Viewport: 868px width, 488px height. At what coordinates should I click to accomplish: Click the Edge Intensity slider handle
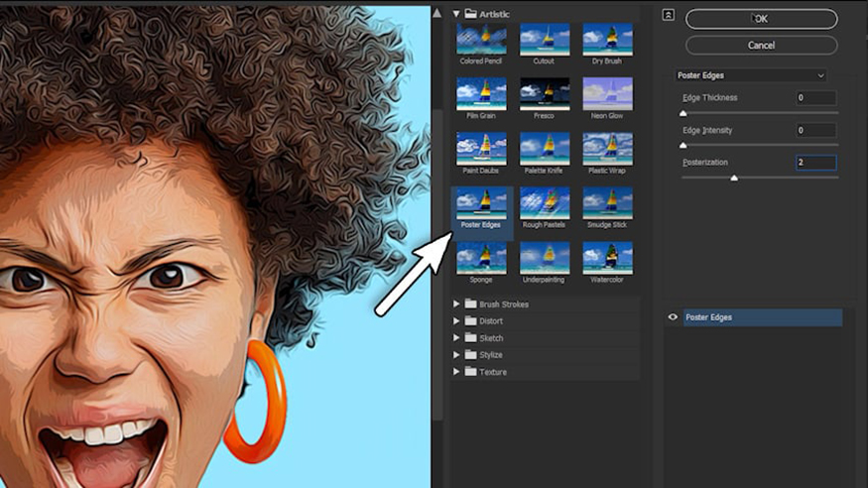pos(683,146)
